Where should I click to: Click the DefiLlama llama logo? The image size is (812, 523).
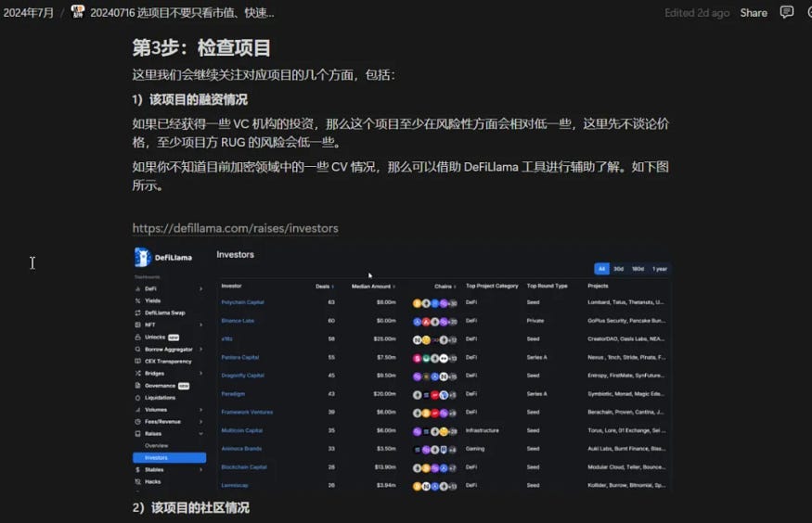[142, 257]
